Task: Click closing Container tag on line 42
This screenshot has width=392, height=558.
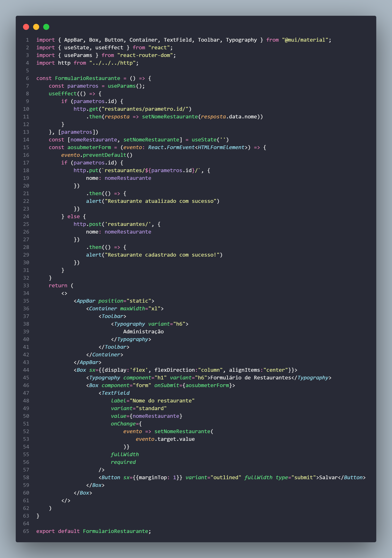Action: coord(105,355)
